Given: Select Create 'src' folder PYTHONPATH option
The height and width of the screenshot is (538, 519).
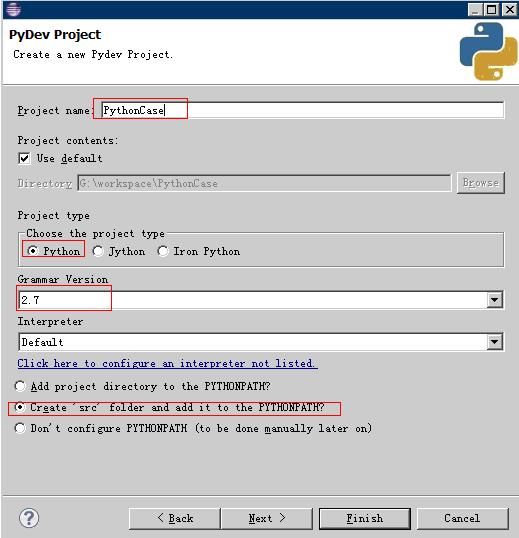Looking at the screenshot, I should (20, 407).
